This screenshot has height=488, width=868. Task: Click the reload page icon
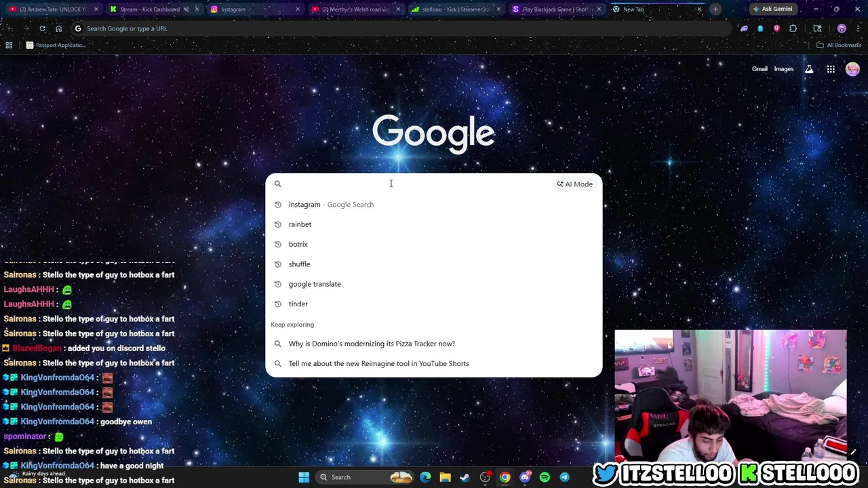[42, 28]
